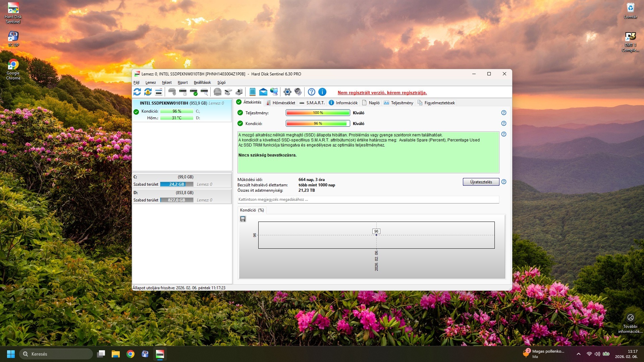Show hidden icons chevron in system tray

tap(578, 354)
